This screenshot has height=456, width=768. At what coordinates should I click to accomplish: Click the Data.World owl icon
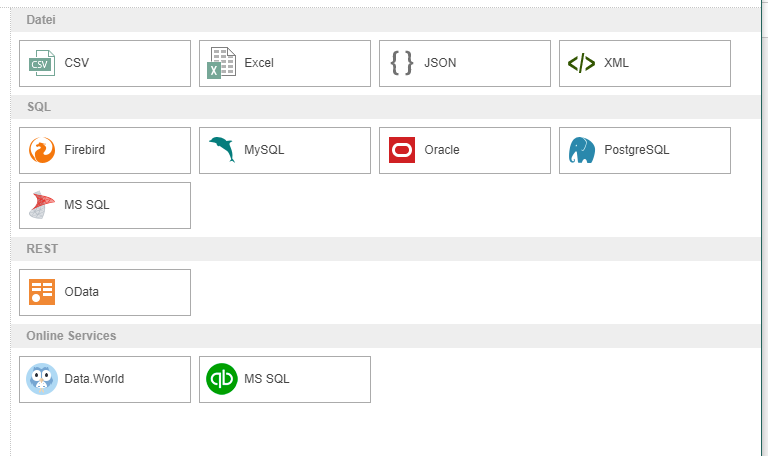pos(42,379)
